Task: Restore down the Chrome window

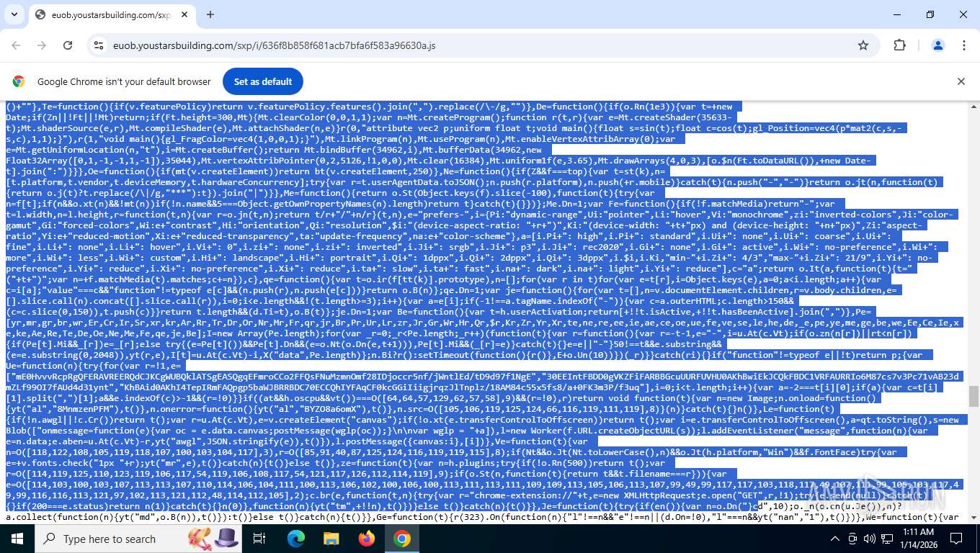Action: click(930, 14)
